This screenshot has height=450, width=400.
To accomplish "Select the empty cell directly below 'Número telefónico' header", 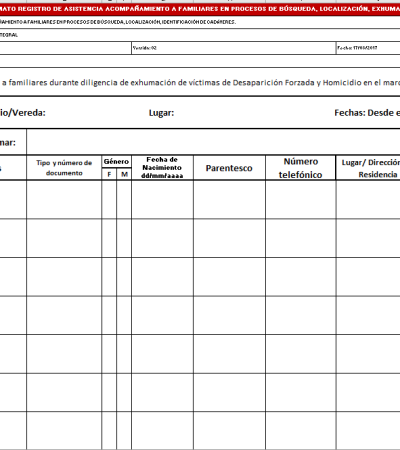I will point(301,200).
